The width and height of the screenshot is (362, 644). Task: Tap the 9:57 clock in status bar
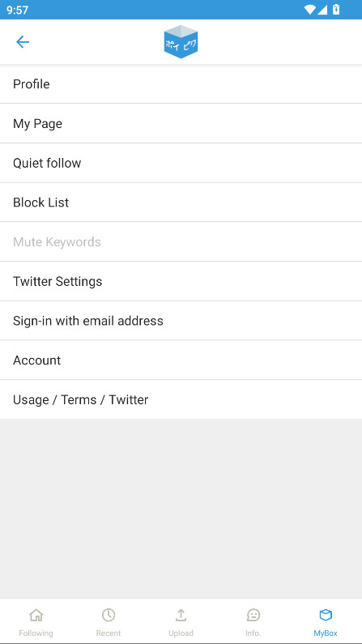pos(17,10)
